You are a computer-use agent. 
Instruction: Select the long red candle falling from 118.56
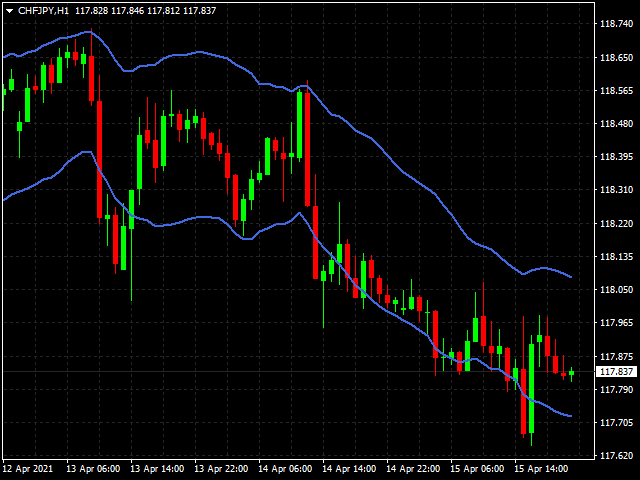pos(307,149)
